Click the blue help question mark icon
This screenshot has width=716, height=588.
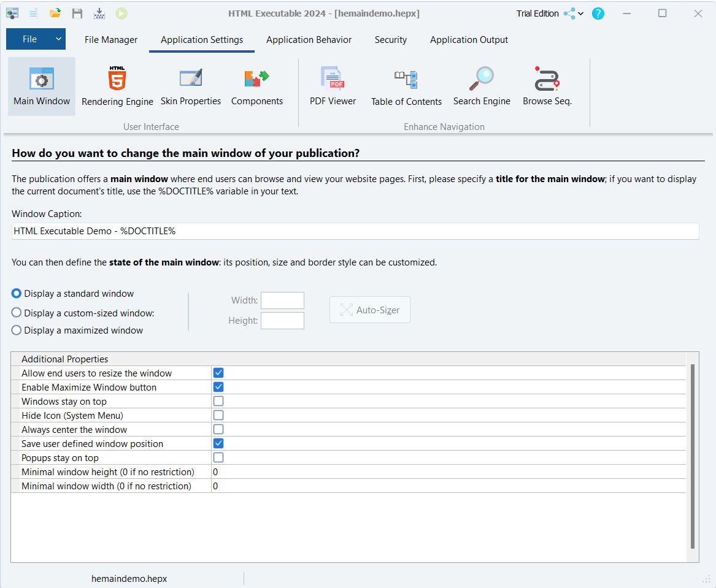click(598, 13)
